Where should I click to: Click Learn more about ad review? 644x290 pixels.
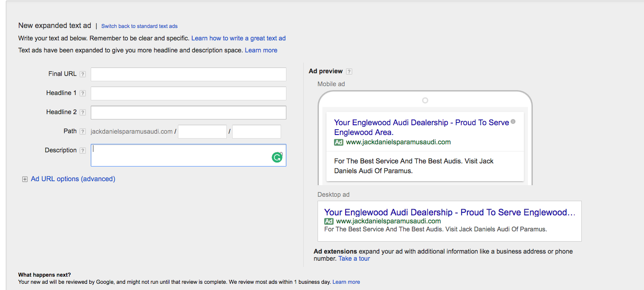point(346,282)
